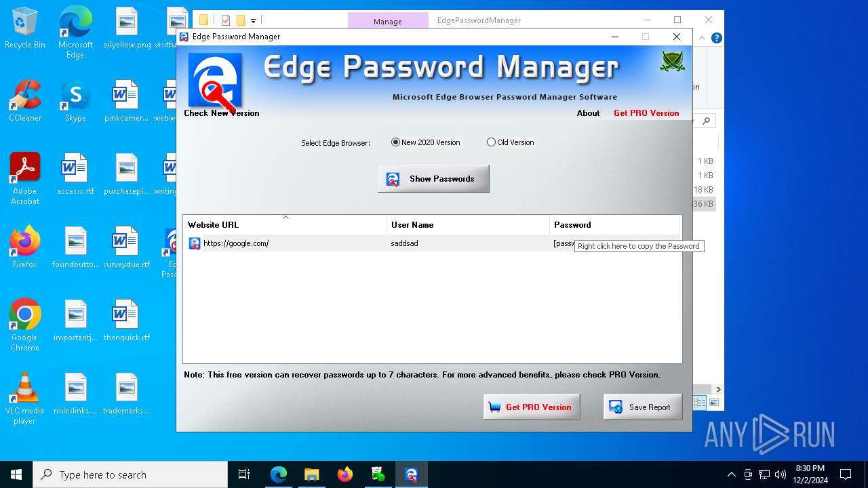The image size is (868, 488).
Task: Select the https://google.com/ URL cell
Action: pyautogui.click(x=236, y=243)
